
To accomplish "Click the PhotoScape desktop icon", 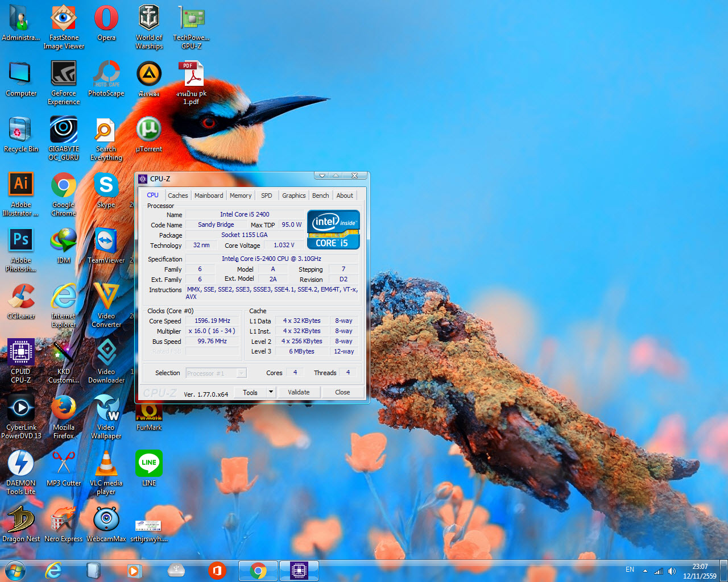I will [106, 78].
